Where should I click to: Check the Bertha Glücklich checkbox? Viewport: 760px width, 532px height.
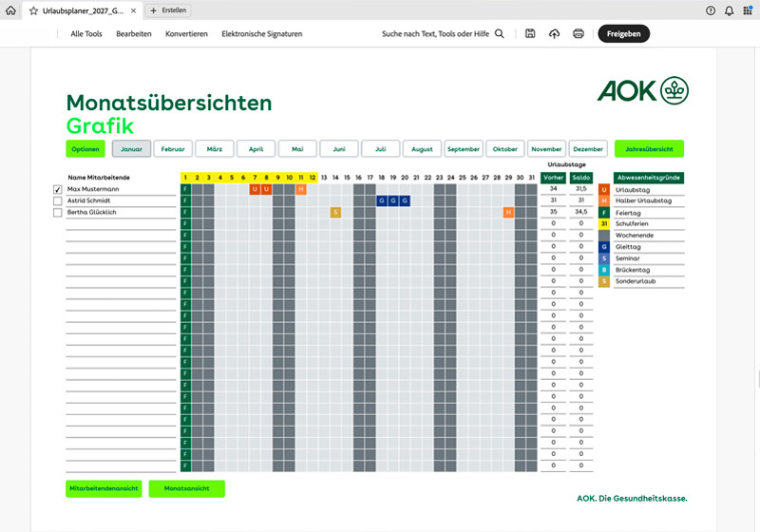tap(58, 213)
